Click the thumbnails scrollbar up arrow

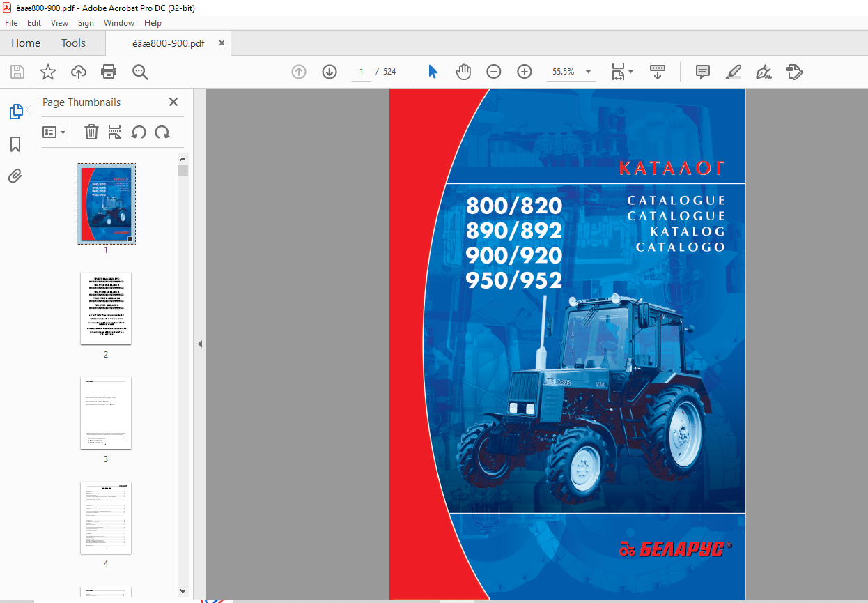coord(183,158)
